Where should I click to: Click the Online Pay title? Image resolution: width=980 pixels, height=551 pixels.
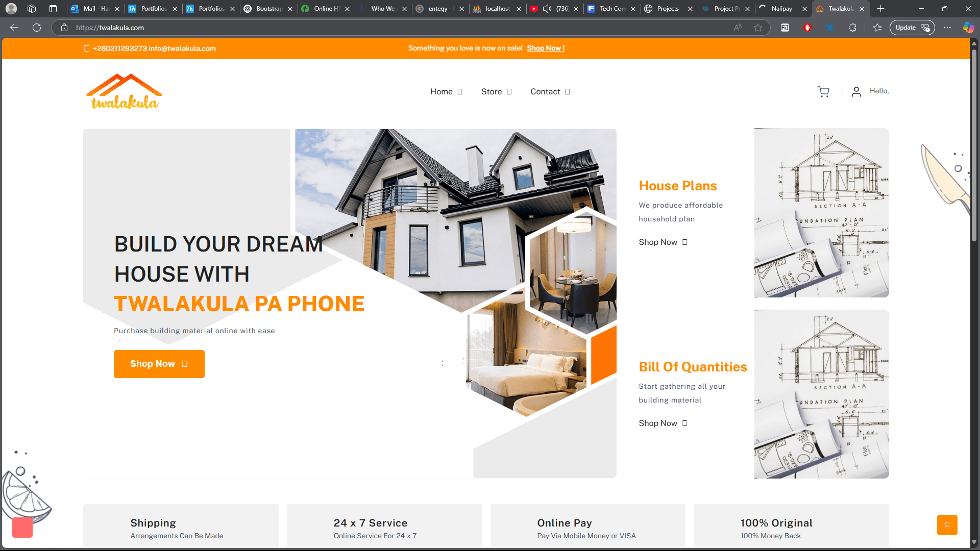[565, 523]
